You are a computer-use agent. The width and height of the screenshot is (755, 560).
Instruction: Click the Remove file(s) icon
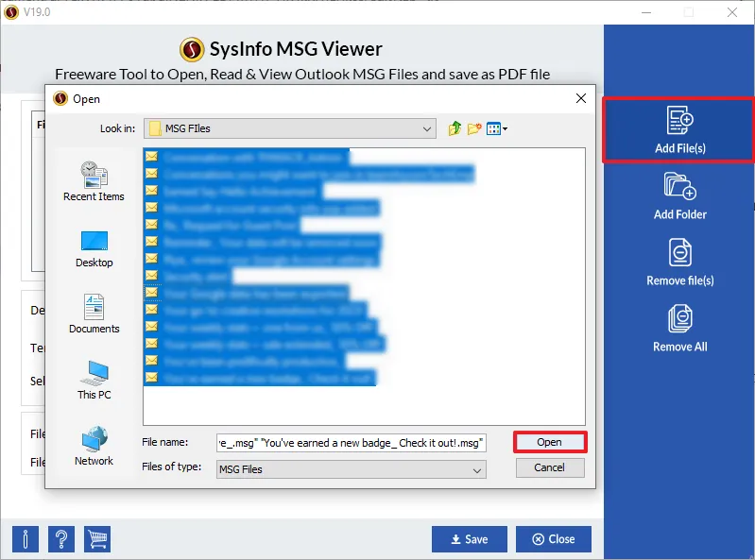click(x=679, y=252)
